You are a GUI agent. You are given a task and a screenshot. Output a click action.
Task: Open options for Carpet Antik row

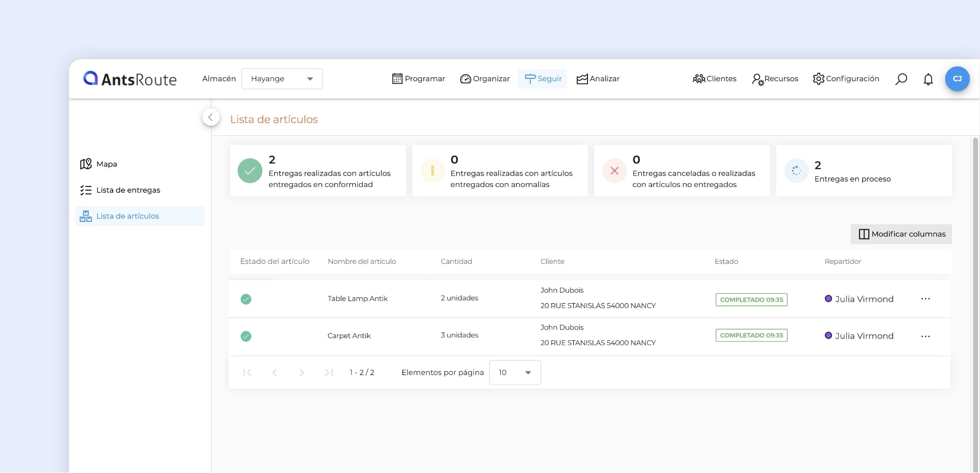point(925,336)
